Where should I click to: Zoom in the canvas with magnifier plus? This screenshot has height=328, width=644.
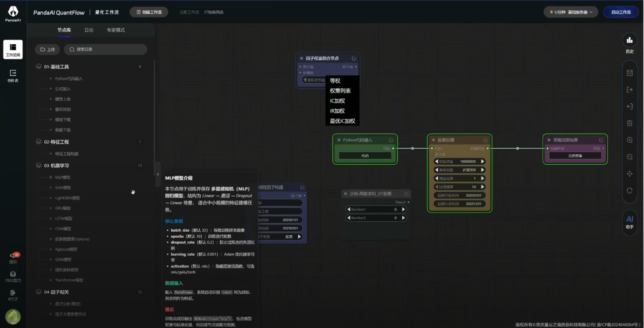click(629, 140)
